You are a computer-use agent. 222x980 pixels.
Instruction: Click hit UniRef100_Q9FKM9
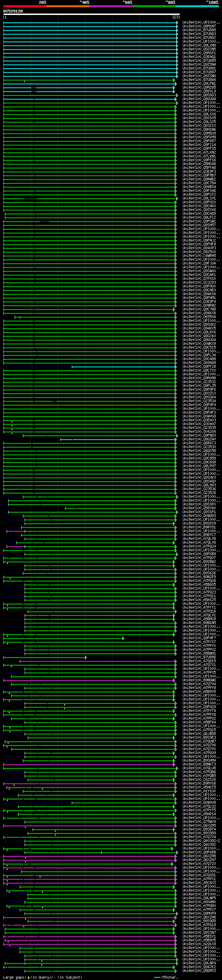[199, 137]
